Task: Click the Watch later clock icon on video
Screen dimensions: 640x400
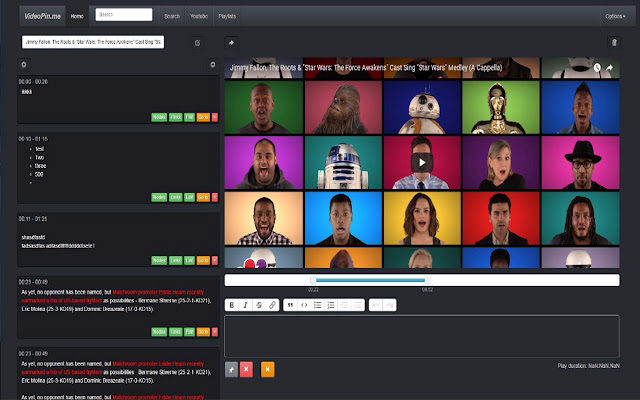Action: click(x=597, y=68)
